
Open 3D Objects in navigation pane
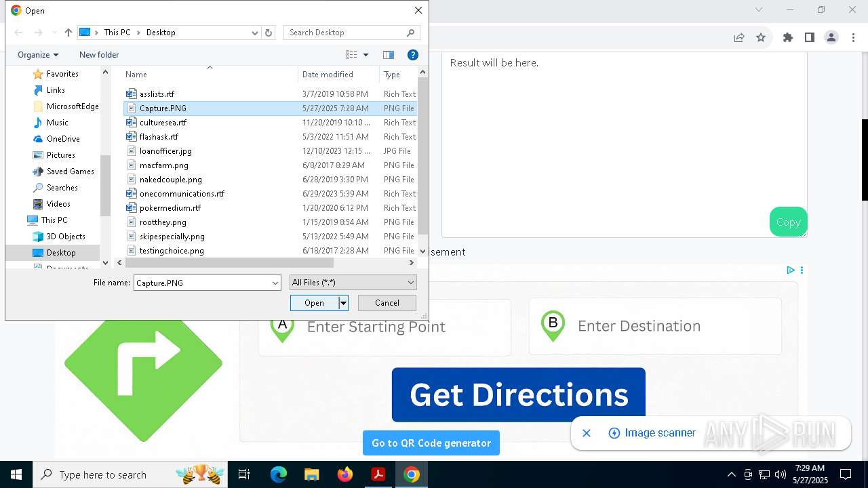[66, 237]
